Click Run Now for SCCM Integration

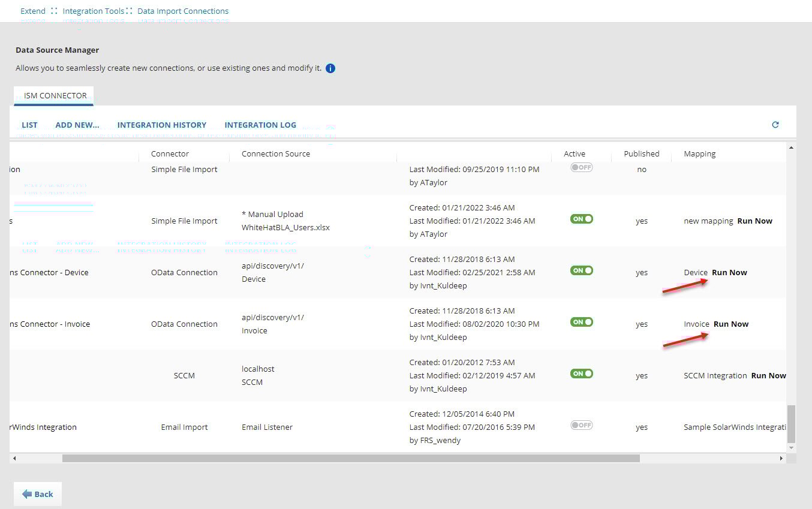(x=768, y=376)
